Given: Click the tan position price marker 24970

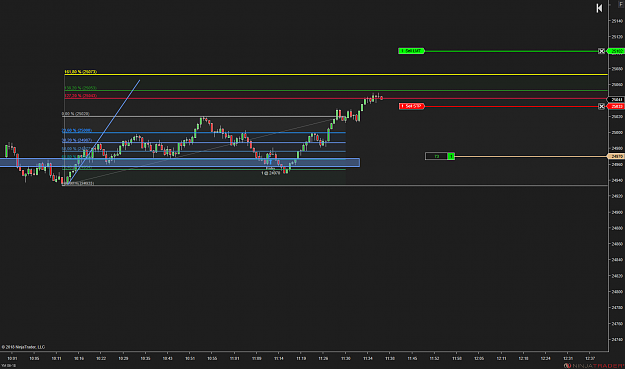Looking at the screenshot, I should click(x=616, y=157).
